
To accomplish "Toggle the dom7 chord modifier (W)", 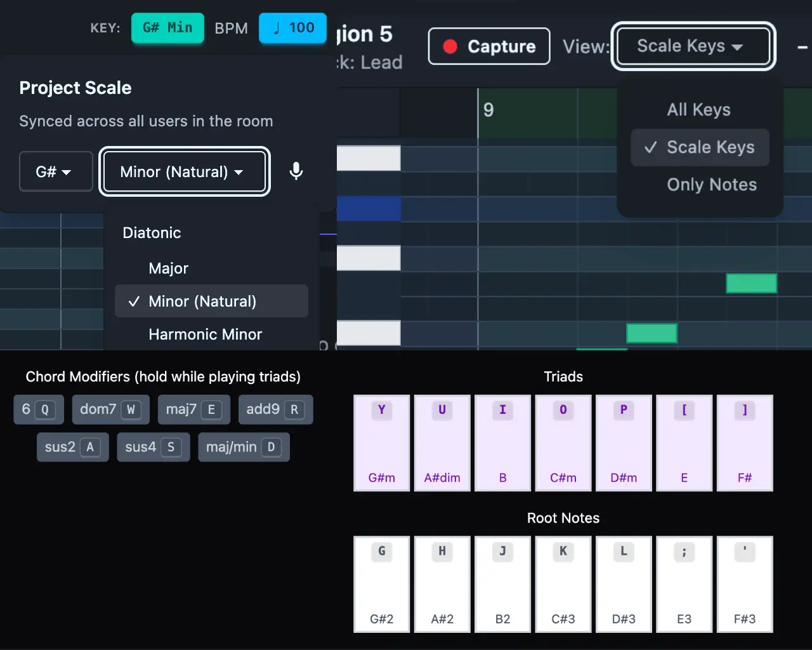I will pyautogui.click(x=111, y=409).
